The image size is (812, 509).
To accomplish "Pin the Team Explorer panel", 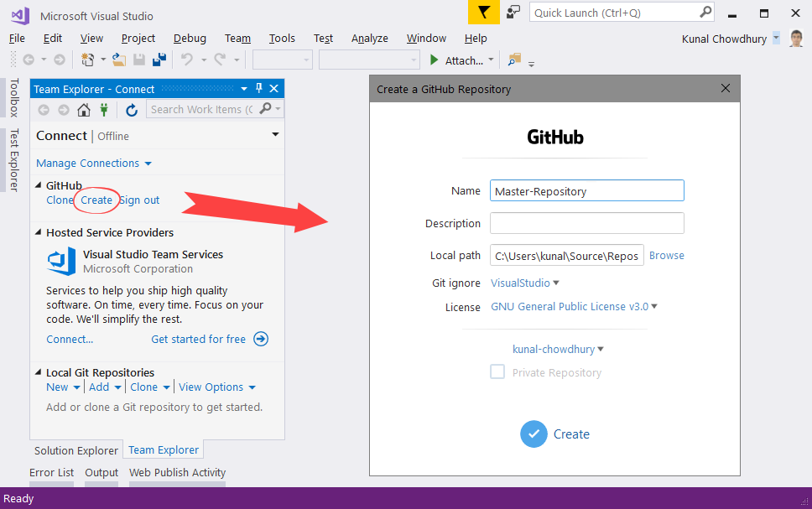I will coord(259,89).
